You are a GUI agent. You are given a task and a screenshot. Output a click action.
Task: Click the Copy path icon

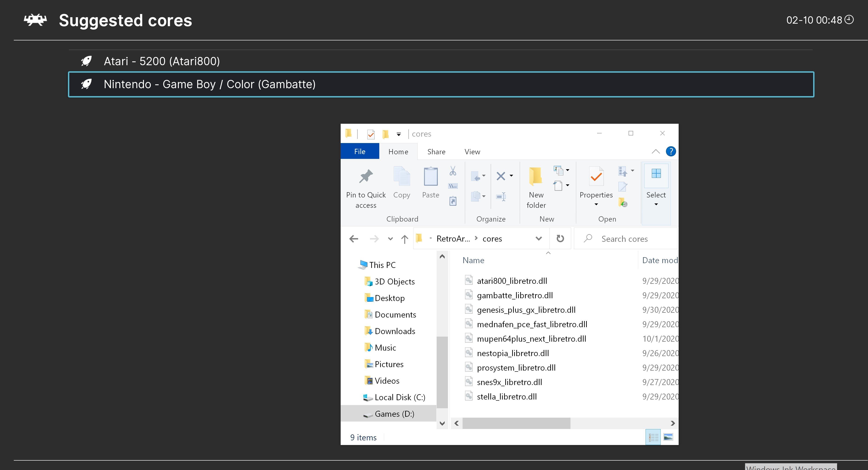(453, 186)
